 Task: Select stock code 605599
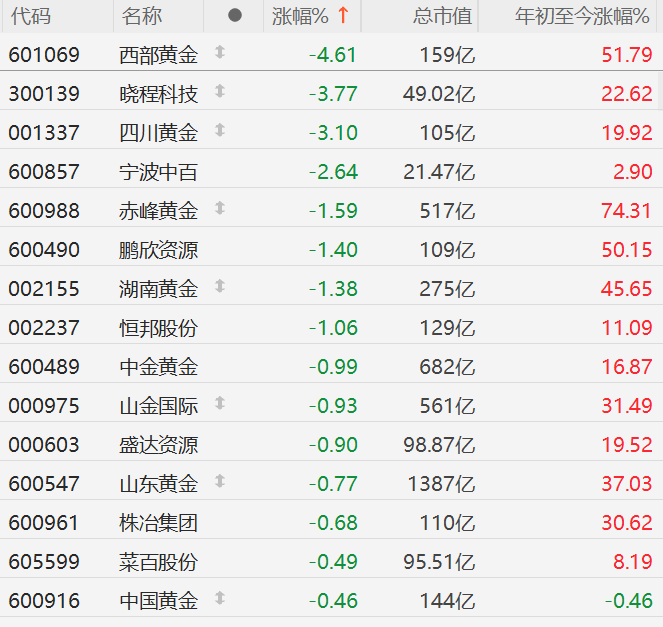44,562
